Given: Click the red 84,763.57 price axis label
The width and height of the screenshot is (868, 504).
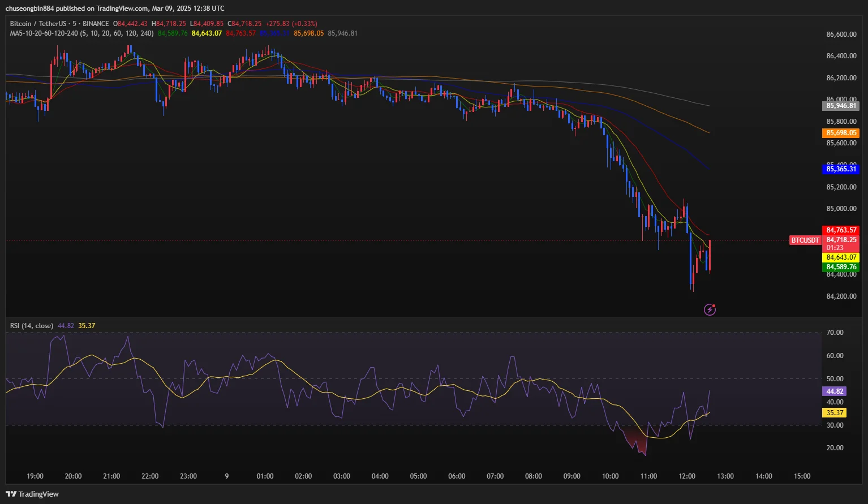Looking at the screenshot, I should pyautogui.click(x=840, y=230).
